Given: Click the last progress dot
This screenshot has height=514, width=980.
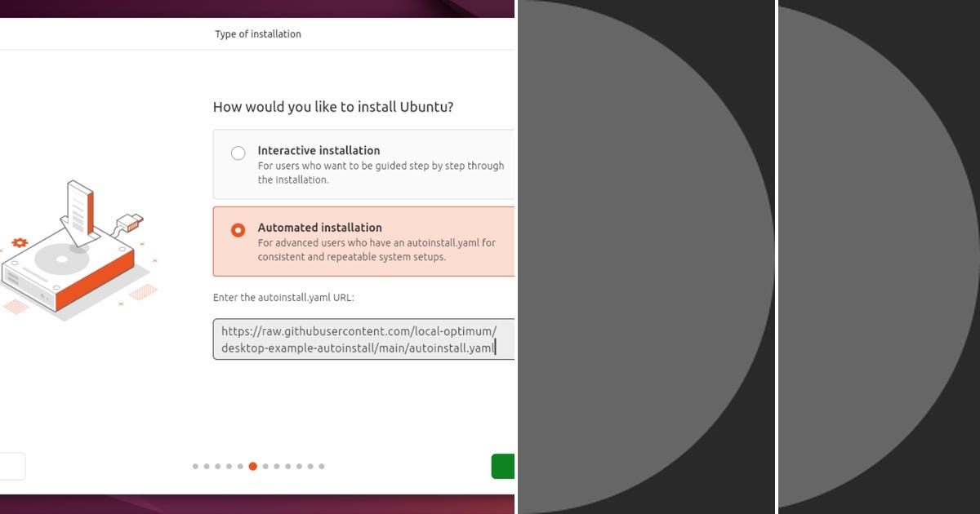Looking at the screenshot, I should [322, 466].
